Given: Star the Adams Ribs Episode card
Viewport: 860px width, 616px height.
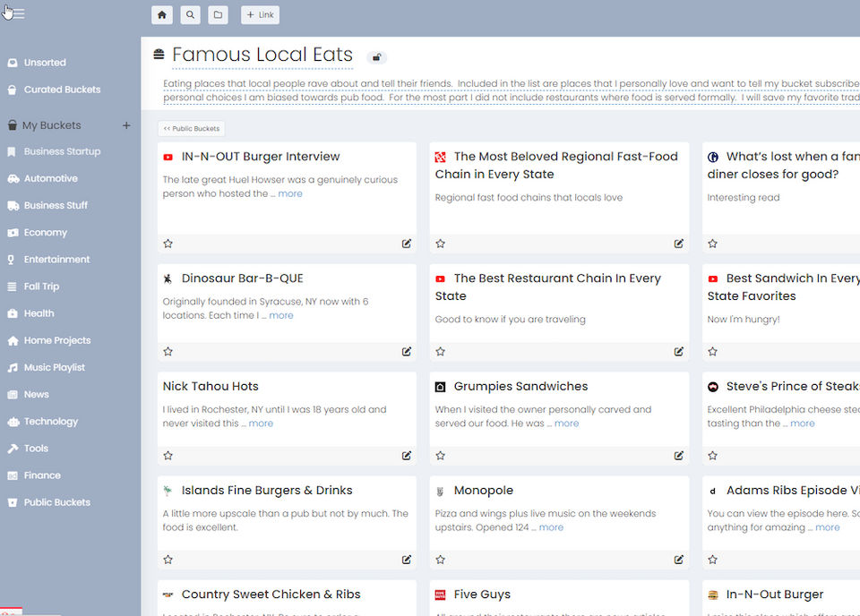Looking at the screenshot, I should coord(712,560).
